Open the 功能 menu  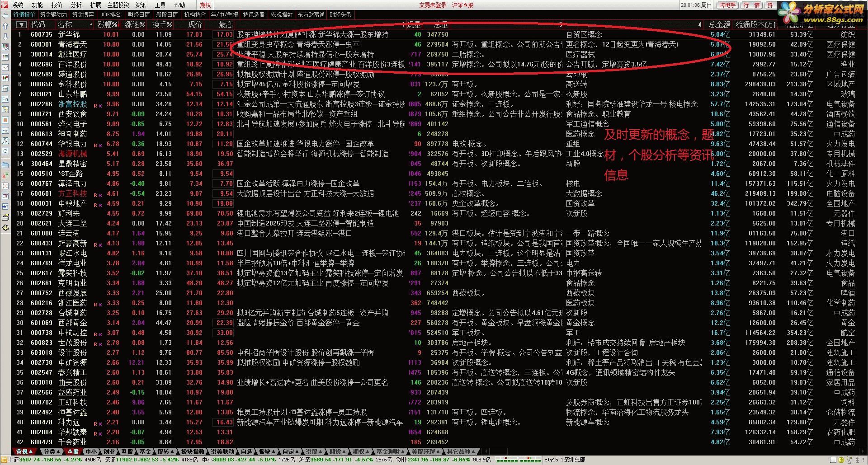point(38,5)
